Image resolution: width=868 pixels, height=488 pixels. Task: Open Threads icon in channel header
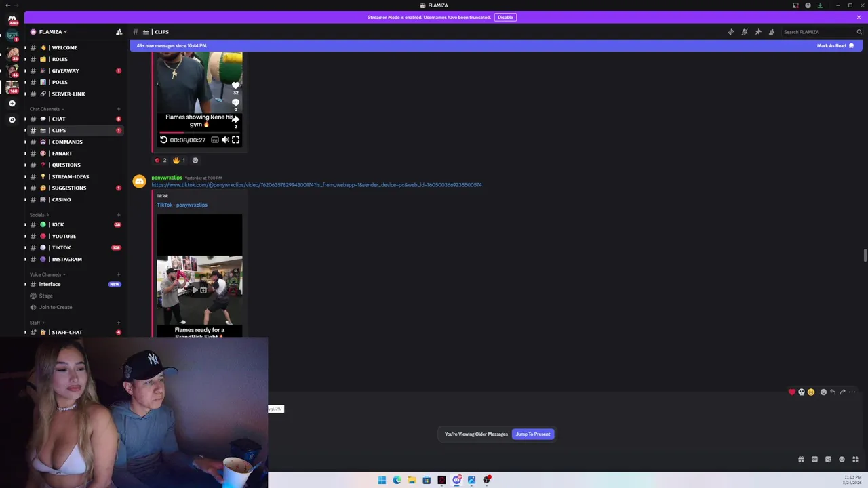point(731,32)
